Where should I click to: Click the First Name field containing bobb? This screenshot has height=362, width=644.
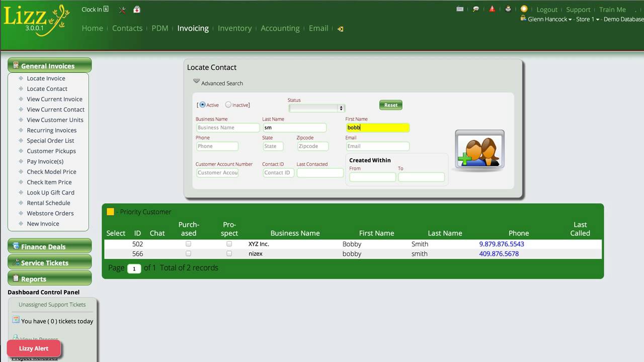coord(377,128)
